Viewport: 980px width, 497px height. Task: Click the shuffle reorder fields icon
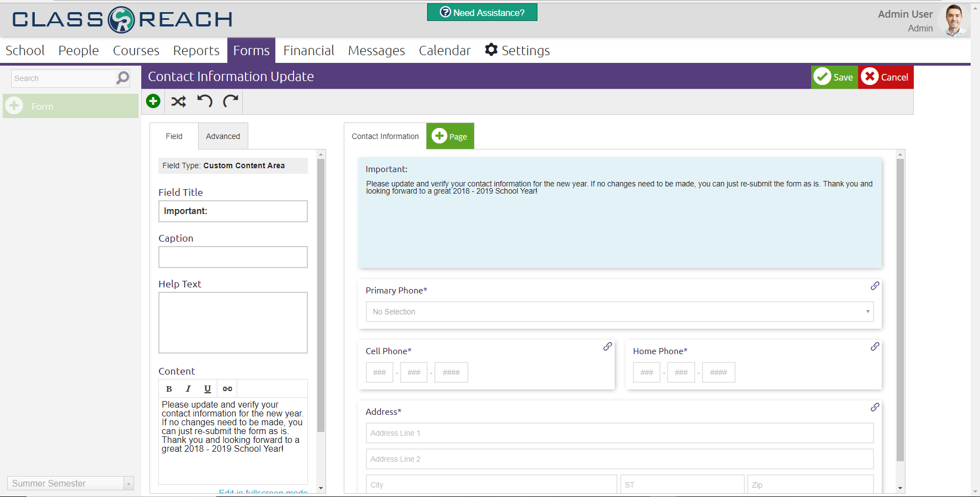click(x=178, y=101)
